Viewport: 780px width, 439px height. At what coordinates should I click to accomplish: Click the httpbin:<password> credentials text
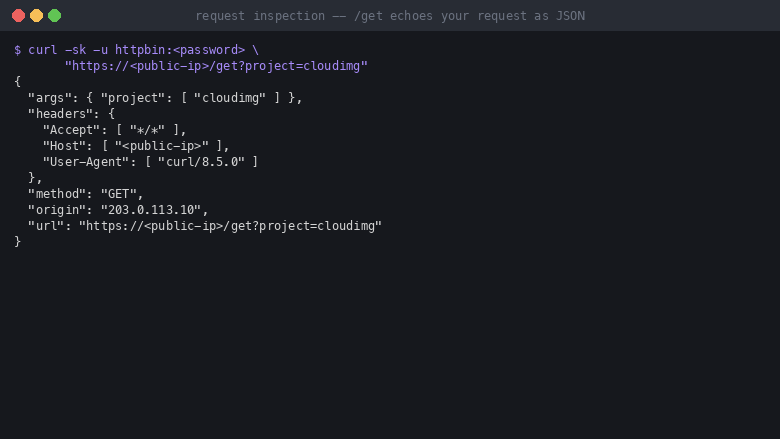coord(180,50)
